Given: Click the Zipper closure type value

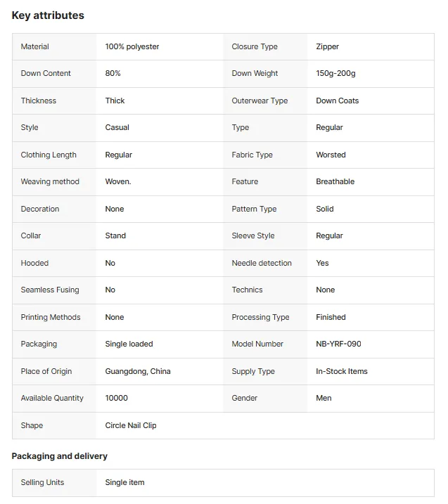Looking at the screenshot, I should pyautogui.click(x=328, y=46).
